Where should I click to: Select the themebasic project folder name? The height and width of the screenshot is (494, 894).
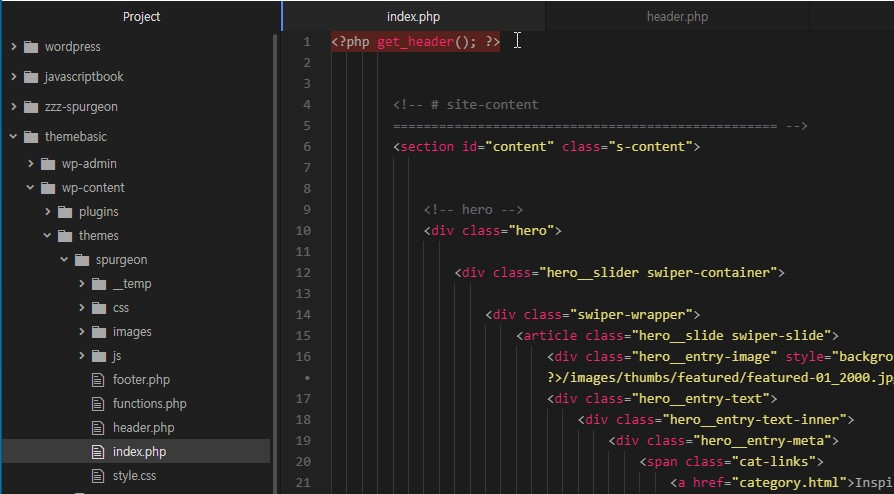click(76, 136)
